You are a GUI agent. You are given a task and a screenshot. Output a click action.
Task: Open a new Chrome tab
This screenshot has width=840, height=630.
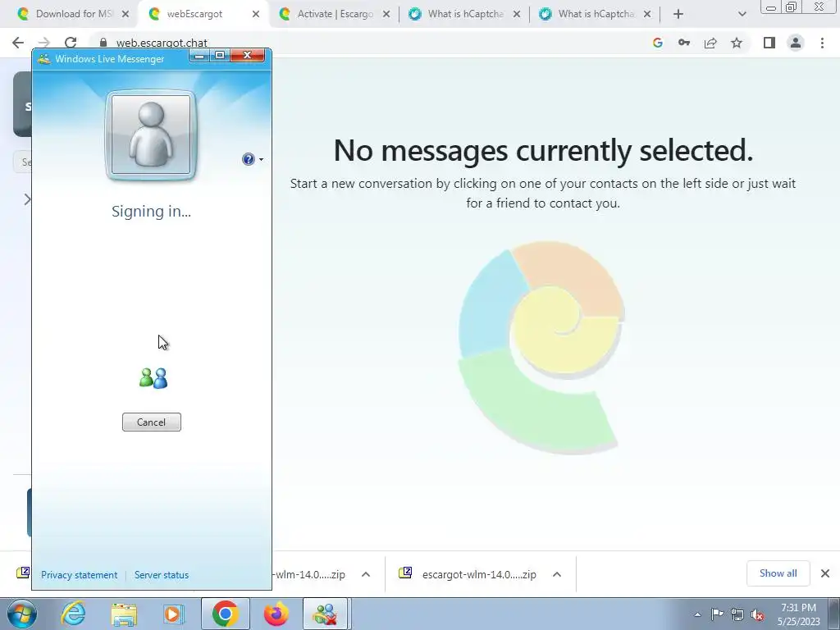click(x=678, y=14)
